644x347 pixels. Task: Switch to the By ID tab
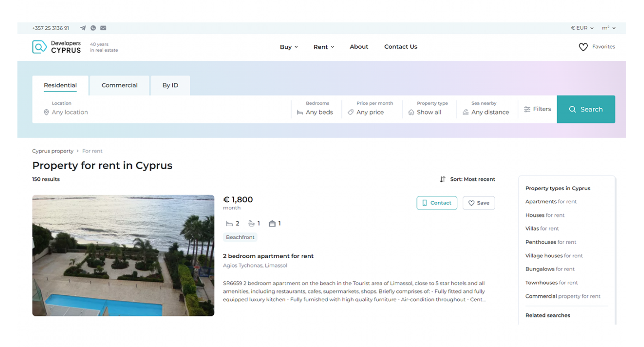pos(170,85)
